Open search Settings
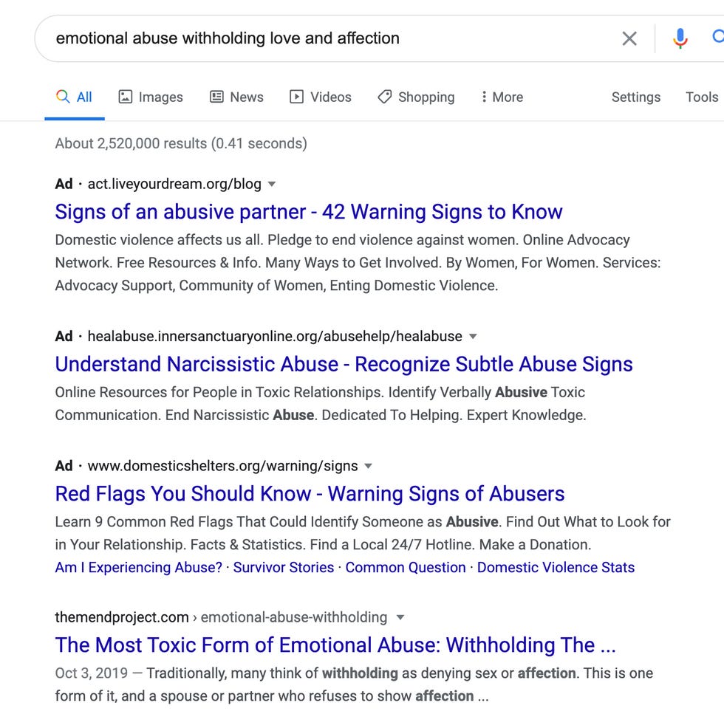The image size is (724, 728). click(x=635, y=97)
